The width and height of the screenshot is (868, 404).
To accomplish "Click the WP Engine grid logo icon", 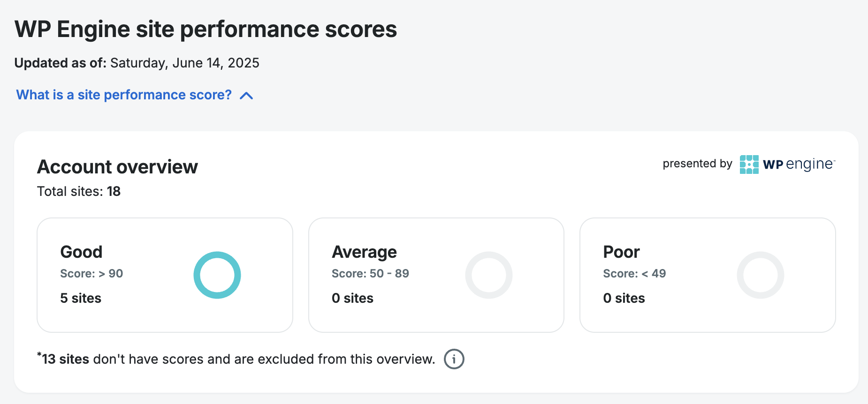I will [x=749, y=165].
